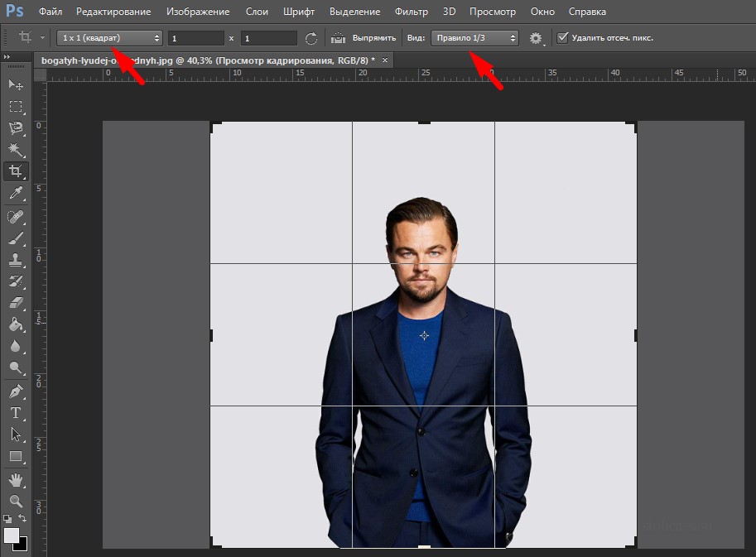The image size is (756, 557).
Task: Open the aspect ratio preset dropdown
Action: pyautogui.click(x=109, y=38)
